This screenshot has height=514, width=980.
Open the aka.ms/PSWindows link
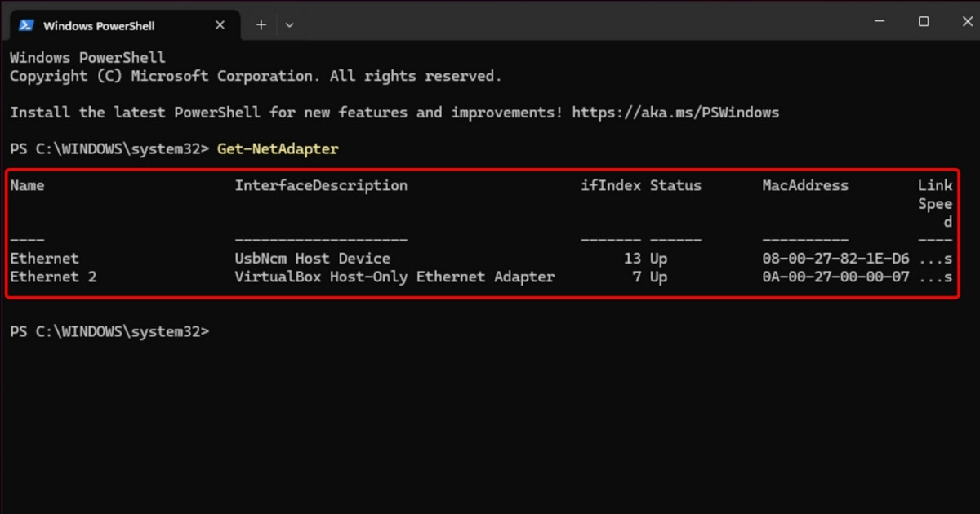point(675,113)
